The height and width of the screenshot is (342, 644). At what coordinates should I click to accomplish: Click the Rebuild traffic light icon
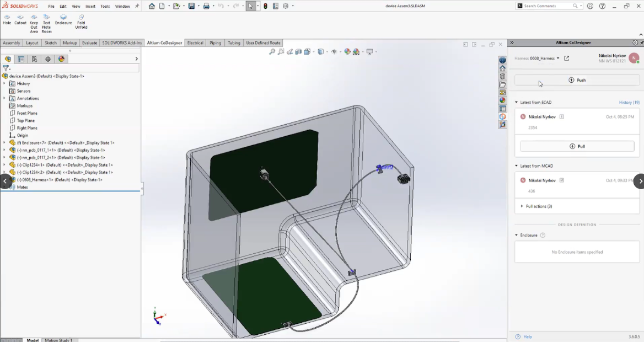point(265,6)
